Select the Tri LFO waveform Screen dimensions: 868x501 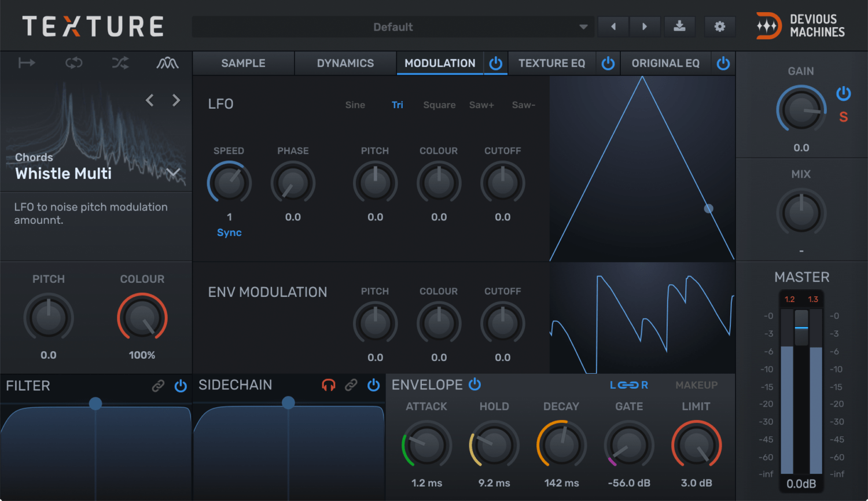pos(398,105)
